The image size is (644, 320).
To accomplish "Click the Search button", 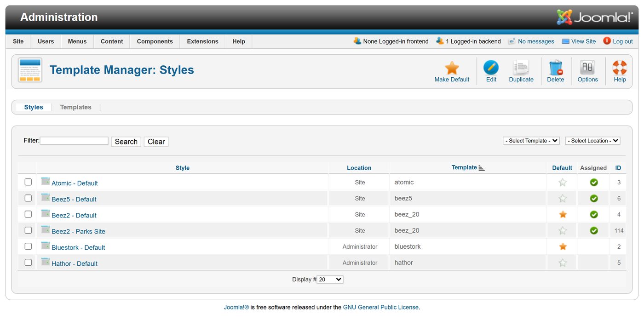I will click(x=126, y=142).
